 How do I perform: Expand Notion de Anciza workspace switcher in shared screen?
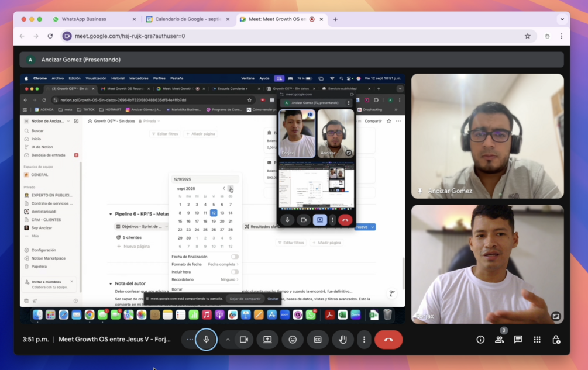point(47,121)
